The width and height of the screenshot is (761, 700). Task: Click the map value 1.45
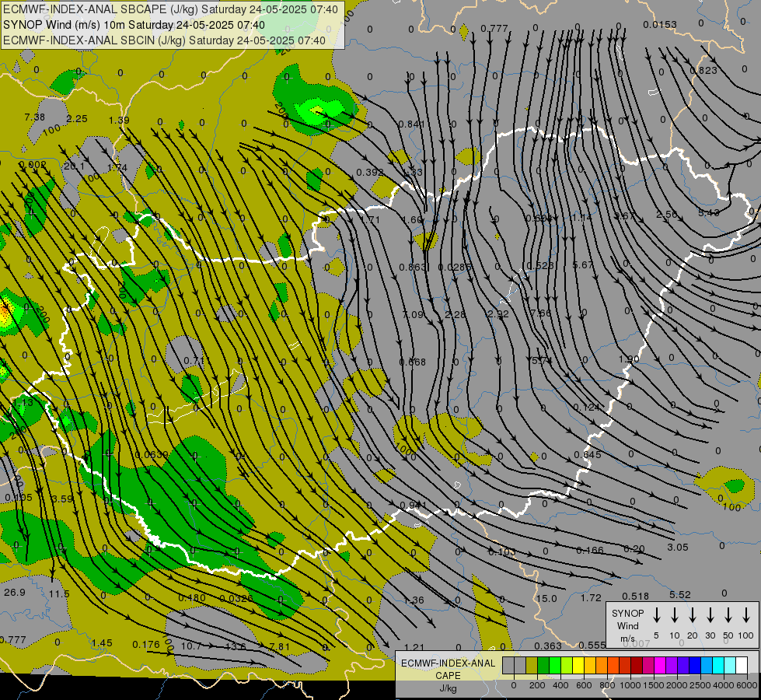(x=102, y=643)
